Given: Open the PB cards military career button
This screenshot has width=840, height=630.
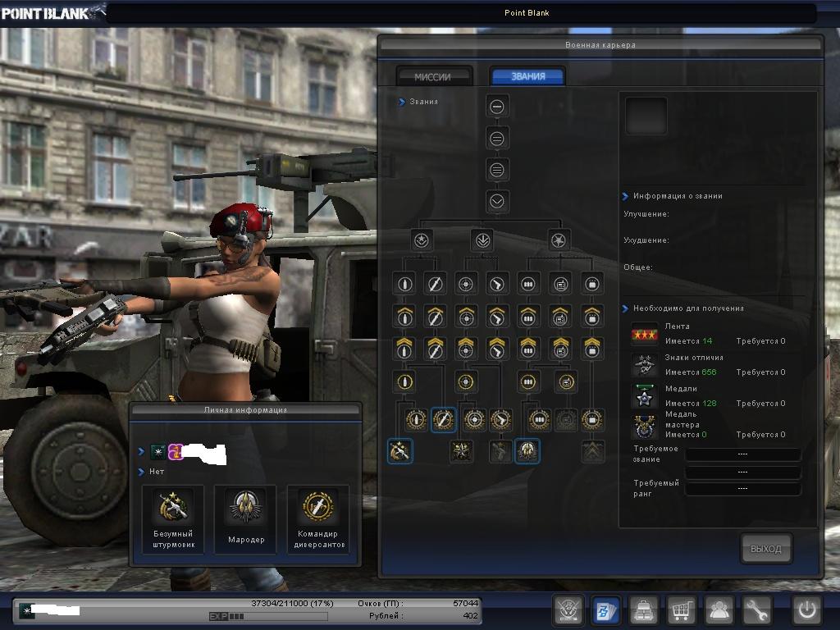Looking at the screenshot, I should point(606,609).
